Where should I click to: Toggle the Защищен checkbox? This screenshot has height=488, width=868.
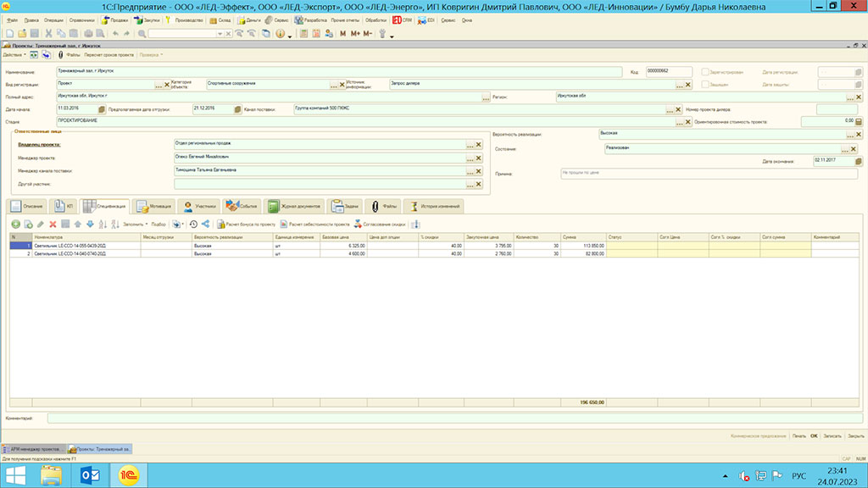pyautogui.click(x=705, y=85)
